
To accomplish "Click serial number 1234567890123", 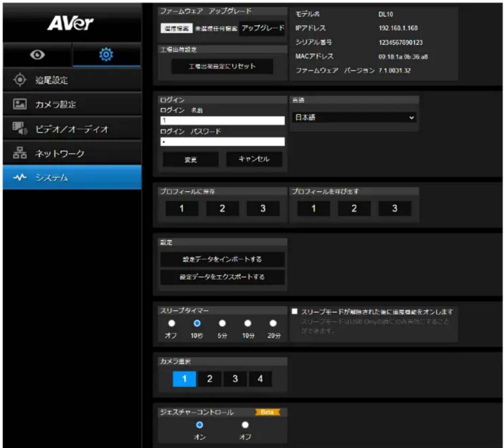I will point(401,43).
